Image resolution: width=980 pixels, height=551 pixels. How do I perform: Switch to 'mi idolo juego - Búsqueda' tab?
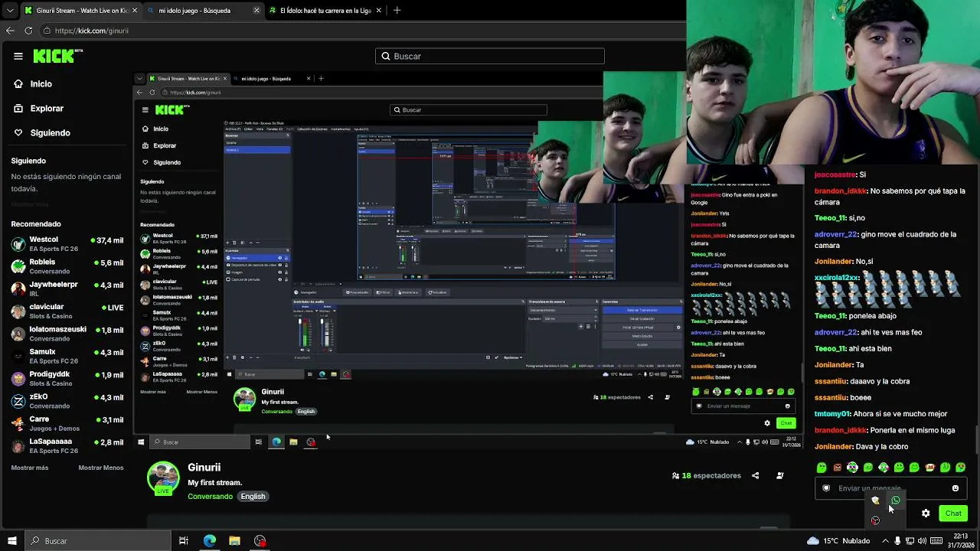(202, 11)
